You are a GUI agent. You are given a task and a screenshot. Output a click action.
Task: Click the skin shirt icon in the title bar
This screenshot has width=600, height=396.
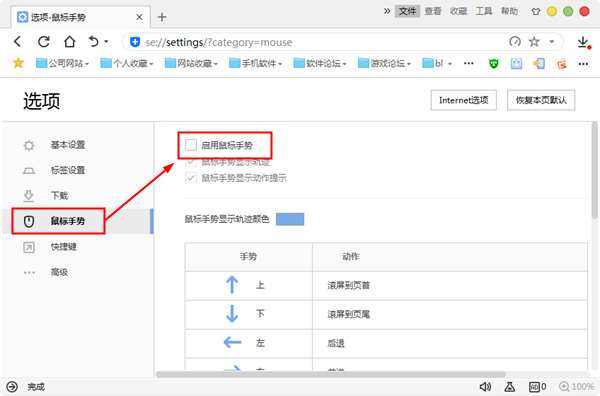[x=536, y=11]
